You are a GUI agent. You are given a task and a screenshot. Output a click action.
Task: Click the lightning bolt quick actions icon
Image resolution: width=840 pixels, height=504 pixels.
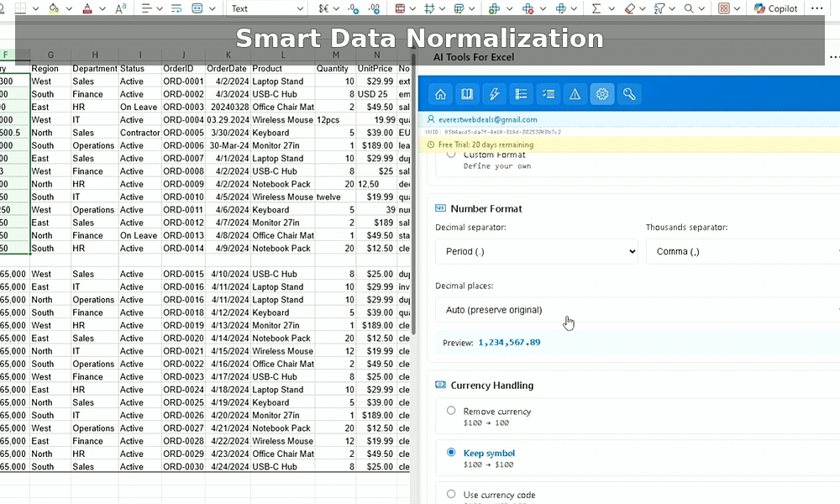[x=494, y=94]
